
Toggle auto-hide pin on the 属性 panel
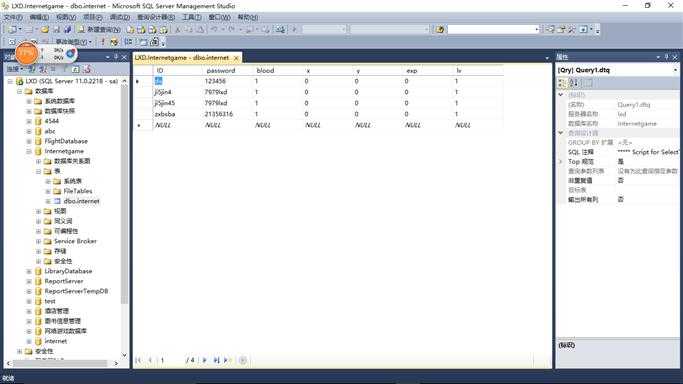(666, 57)
